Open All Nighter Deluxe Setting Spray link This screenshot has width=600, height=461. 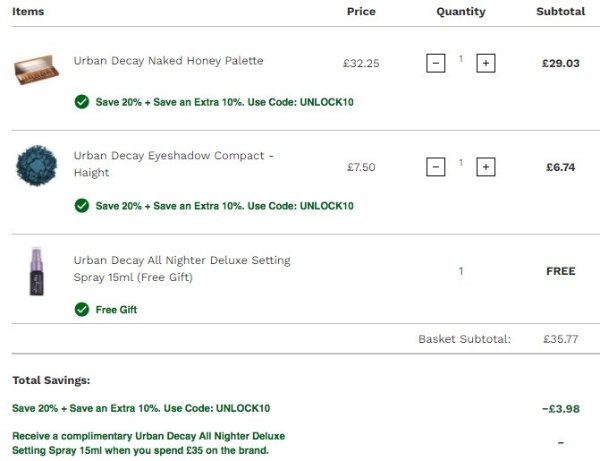181,268
